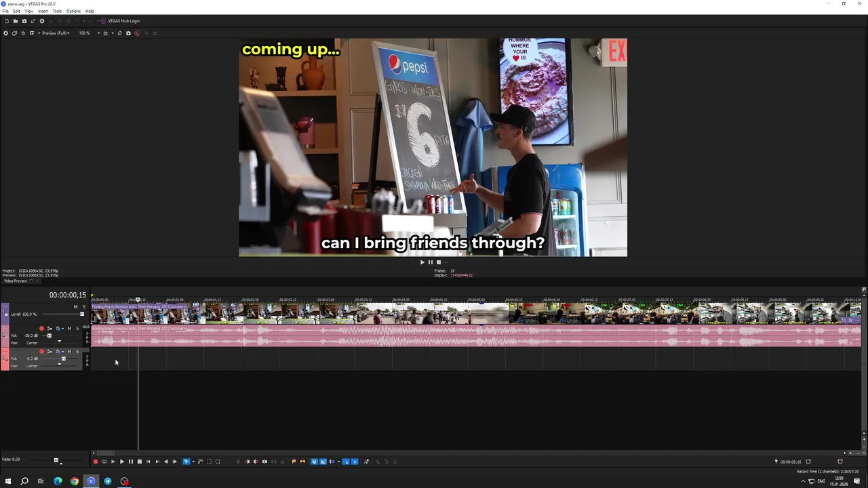
Task: Open Preview (Full) quality dropdown
Action: click(x=56, y=33)
